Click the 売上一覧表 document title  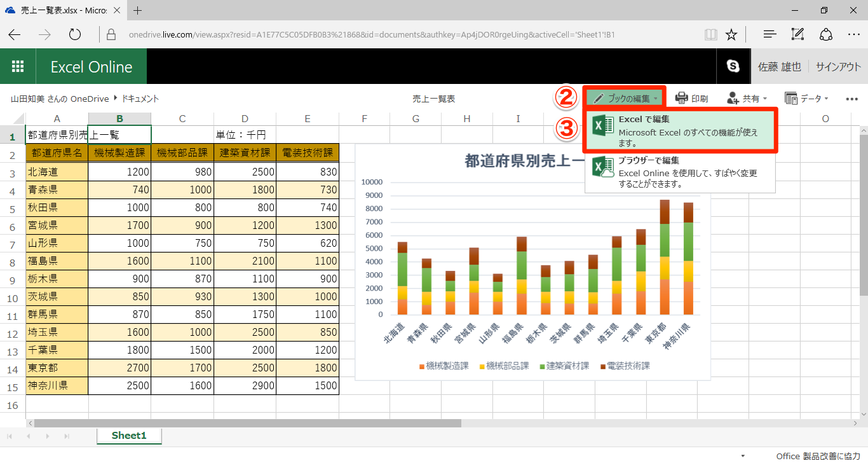(x=433, y=99)
